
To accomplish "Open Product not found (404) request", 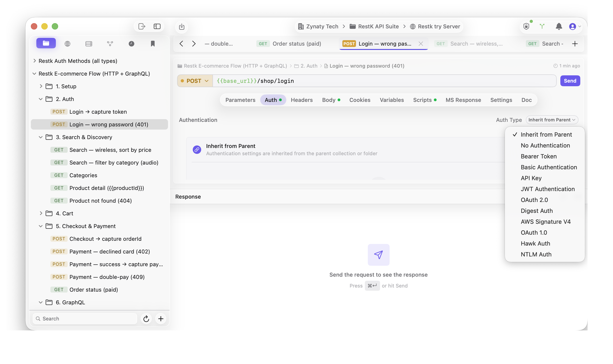I will pos(99,201).
